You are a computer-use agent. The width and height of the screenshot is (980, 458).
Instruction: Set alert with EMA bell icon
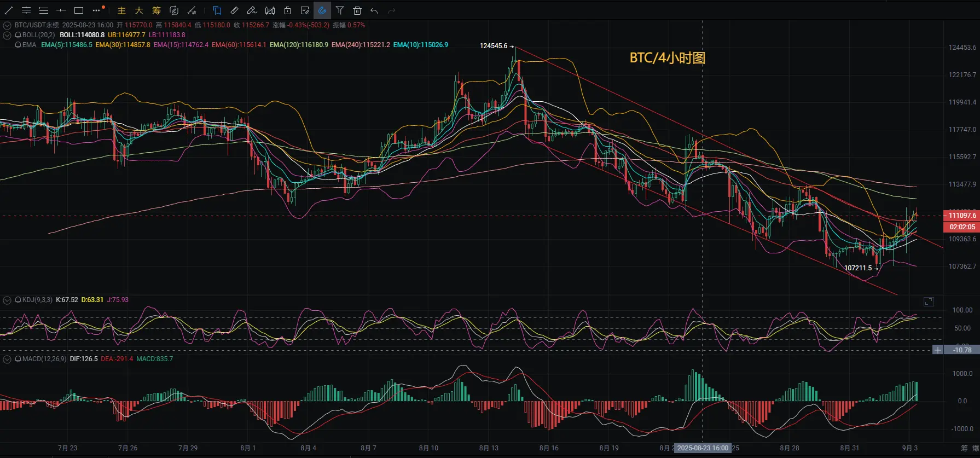pos(18,45)
